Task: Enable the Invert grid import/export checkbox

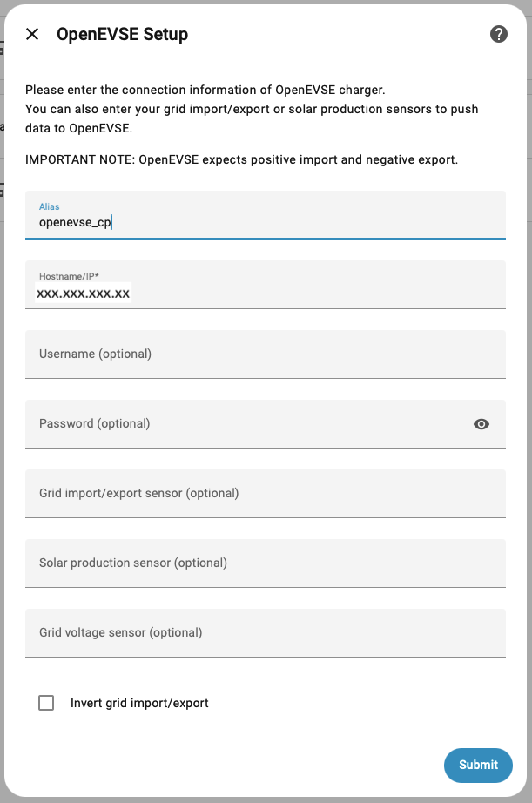Action: coord(46,703)
